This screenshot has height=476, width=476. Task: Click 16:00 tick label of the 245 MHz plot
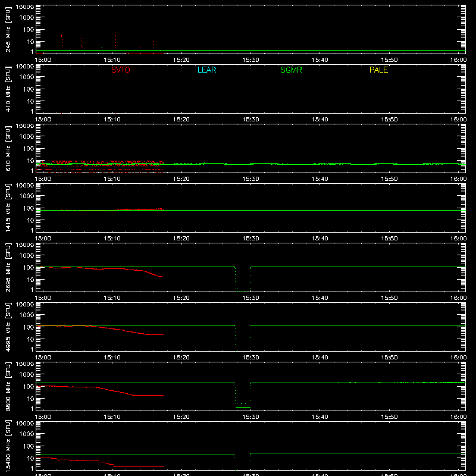(458, 60)
